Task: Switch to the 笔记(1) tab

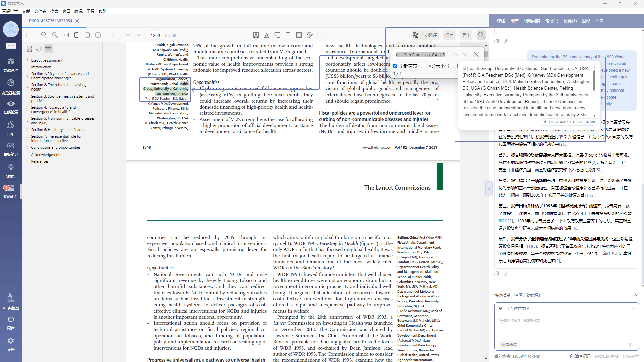Action: [x=551, y=21]
